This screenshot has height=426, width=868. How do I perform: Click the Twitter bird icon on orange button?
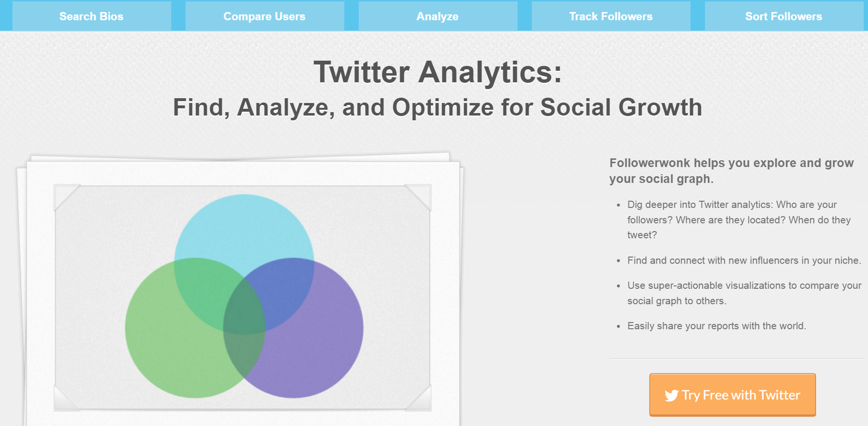tap(671, 396)
